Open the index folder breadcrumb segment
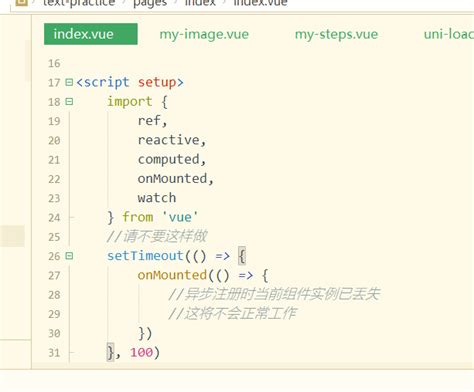Screen dimensions: 474x392 tap(200, 3)
